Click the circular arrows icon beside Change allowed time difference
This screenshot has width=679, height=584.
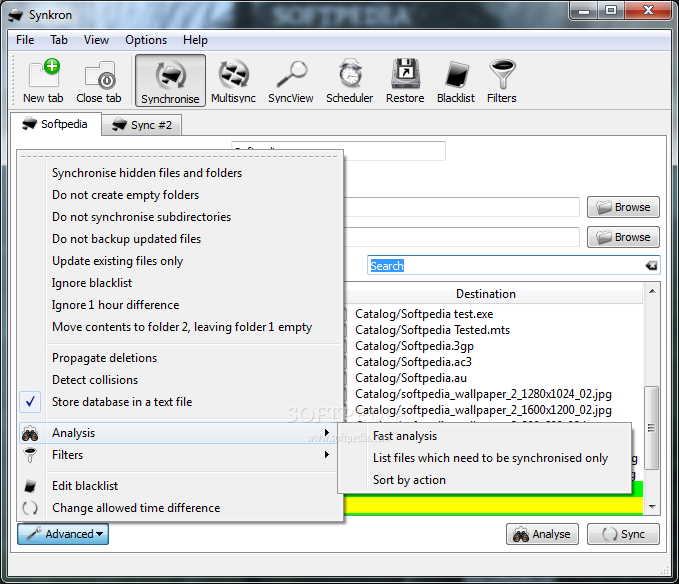click(30, 508)
